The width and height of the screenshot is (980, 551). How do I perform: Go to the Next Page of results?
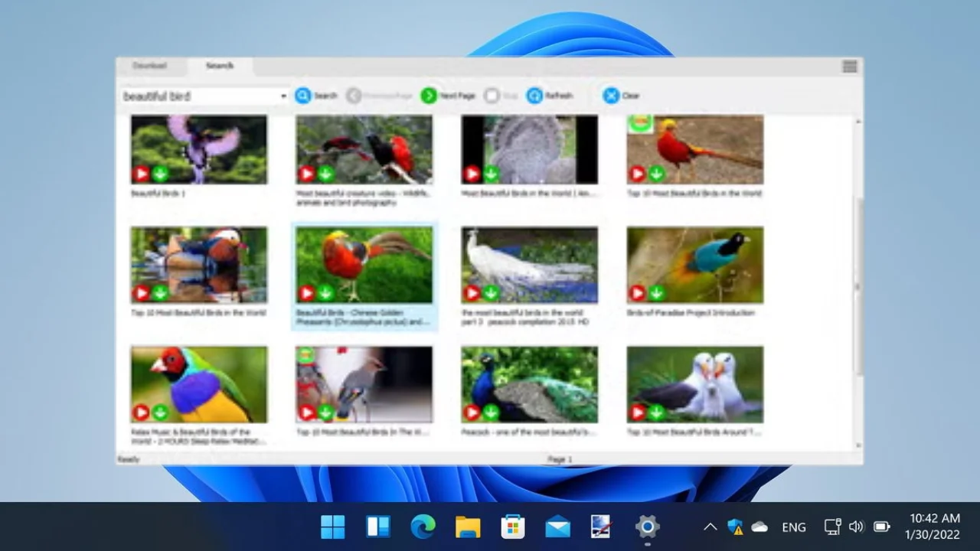tap(449, 96)
